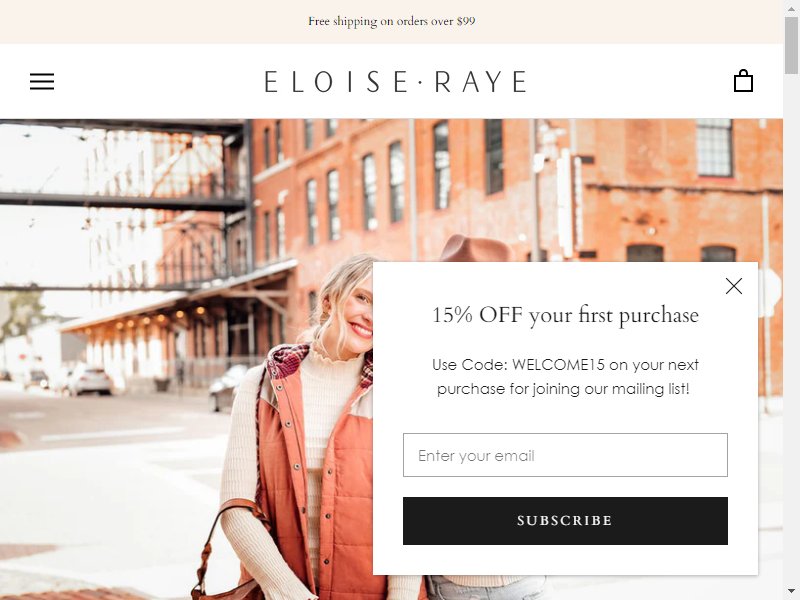The height and width of the screenshot is (600, 800).
Task: Click the Eloise Raye logo
Action: 395,82
